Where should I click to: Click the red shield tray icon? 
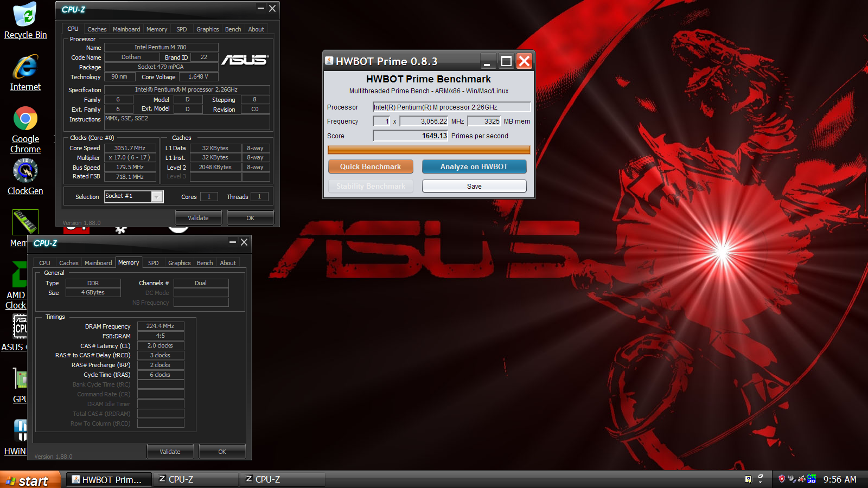pos(782,479)
